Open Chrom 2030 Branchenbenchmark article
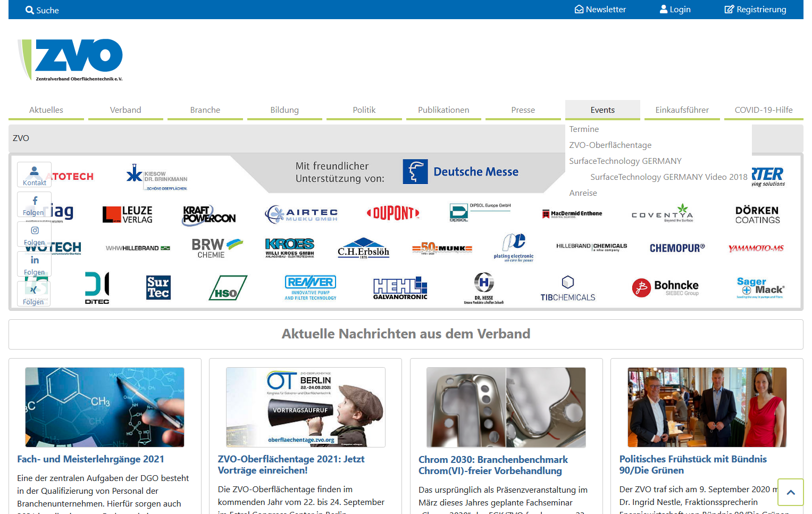This screenshot has width=812, height=514. tap(493, 465)
